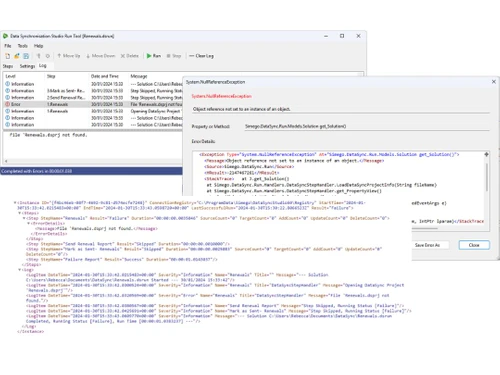
Task: Maximize the Run Tool window
Action: pyautogui.click(x=342, y=36)
